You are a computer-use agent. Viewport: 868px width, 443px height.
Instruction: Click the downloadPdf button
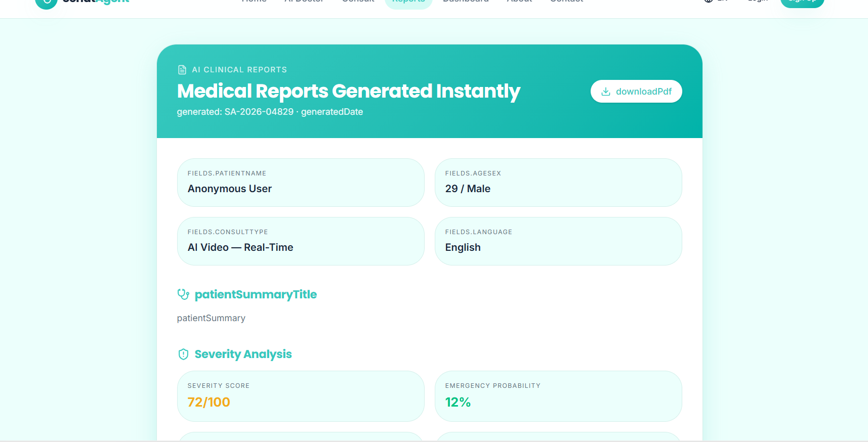[x=636, y=92]
